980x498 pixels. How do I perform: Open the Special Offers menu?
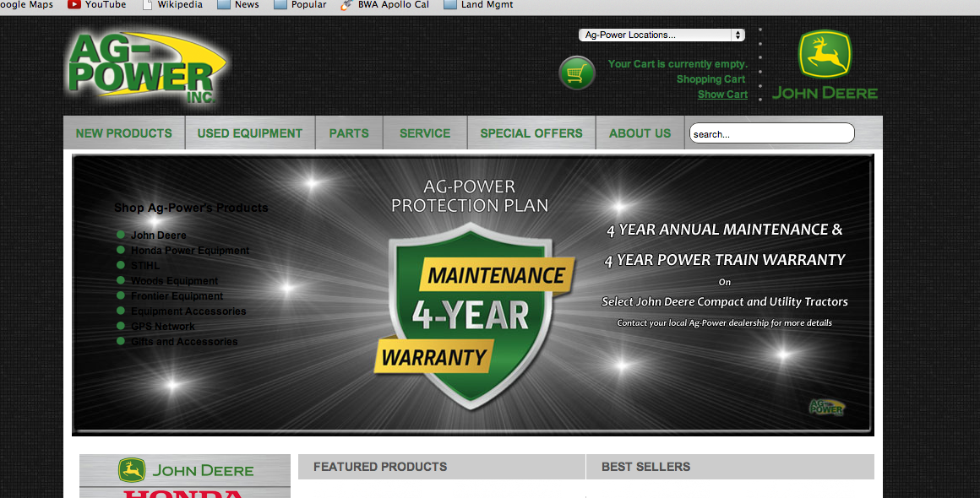pos(531,133)
